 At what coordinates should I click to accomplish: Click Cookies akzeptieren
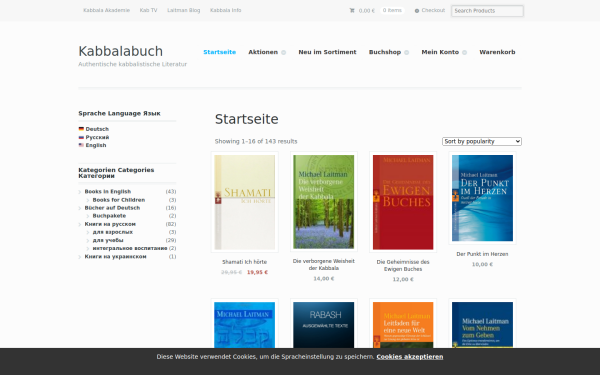409,357
